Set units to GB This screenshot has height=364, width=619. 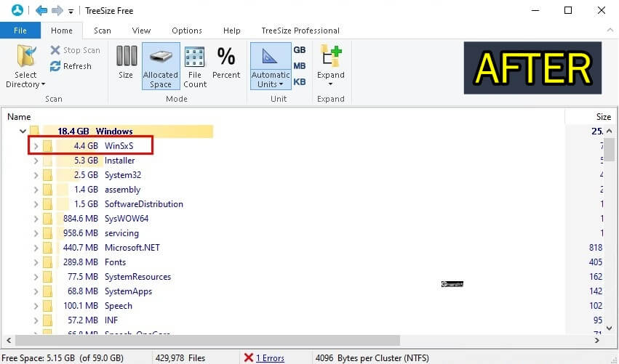click(x=300, y=49)
